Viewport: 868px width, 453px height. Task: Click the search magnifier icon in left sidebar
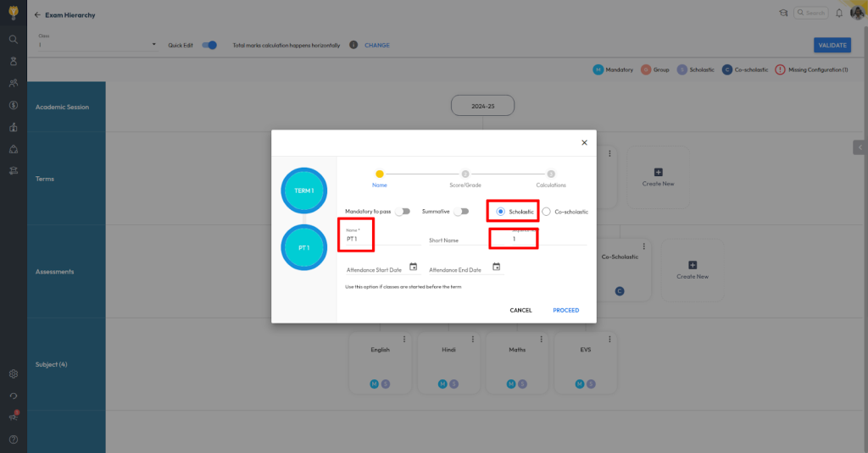click(x=13, y=39)
